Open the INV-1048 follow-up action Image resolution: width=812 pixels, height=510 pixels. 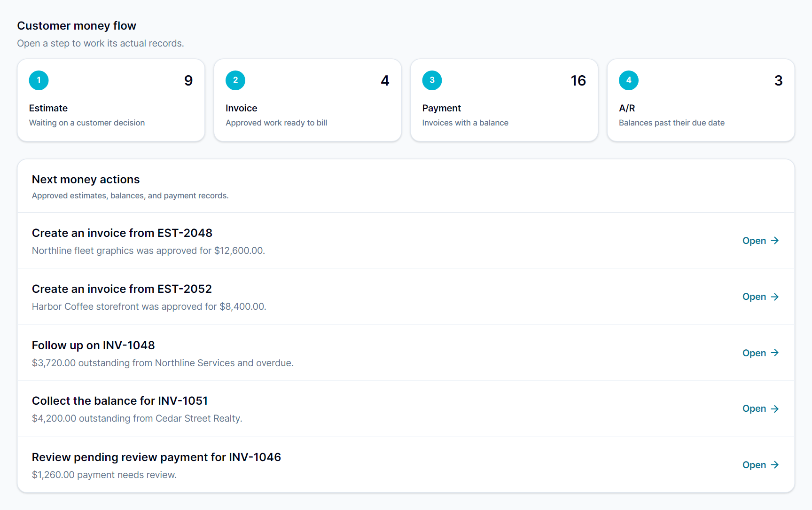(760, 353)
